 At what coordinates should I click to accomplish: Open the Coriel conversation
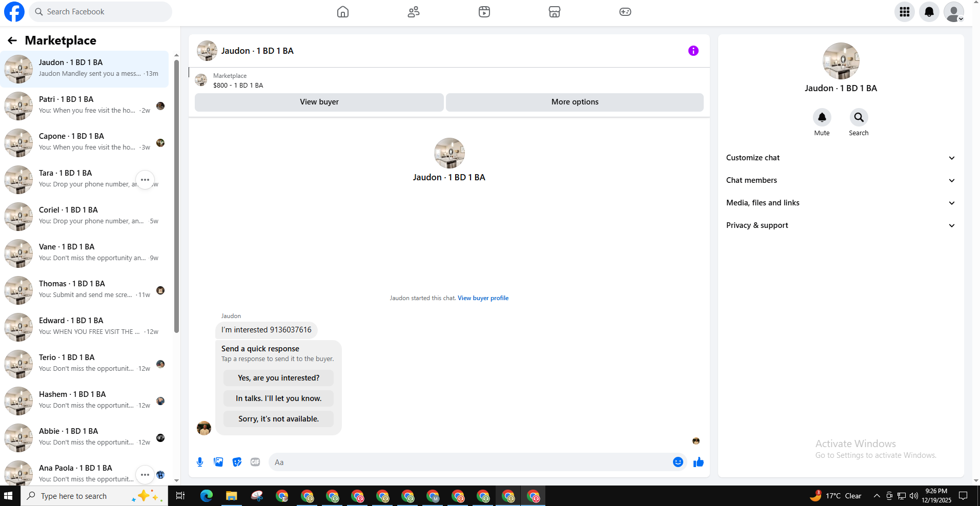tap(85, 217)
